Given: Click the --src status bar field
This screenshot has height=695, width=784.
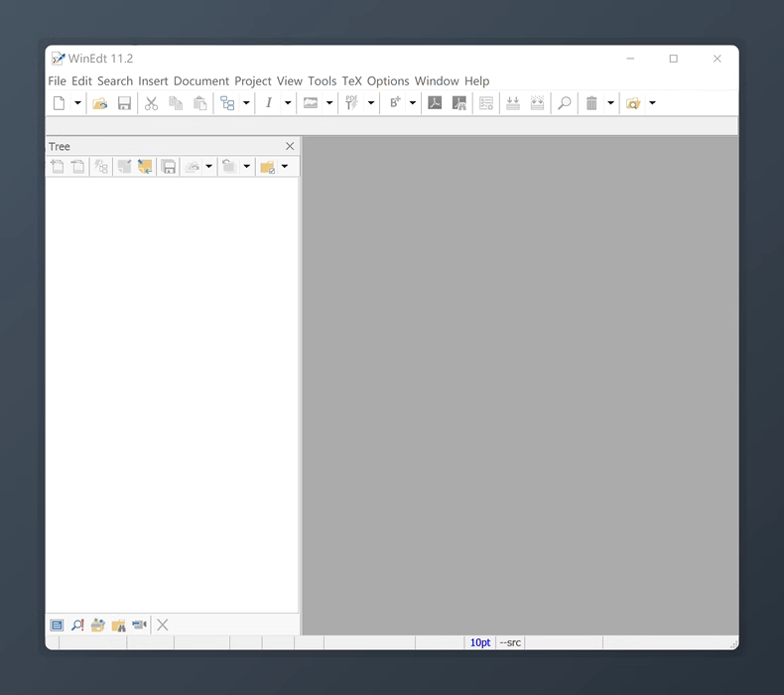Looking at the screenshot, I should click(510, 643).
